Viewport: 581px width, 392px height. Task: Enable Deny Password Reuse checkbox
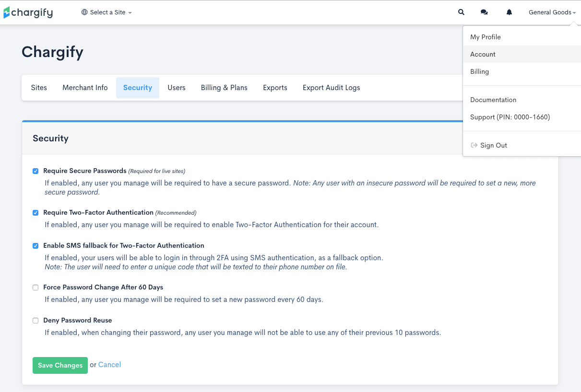[x=36, y=321]
